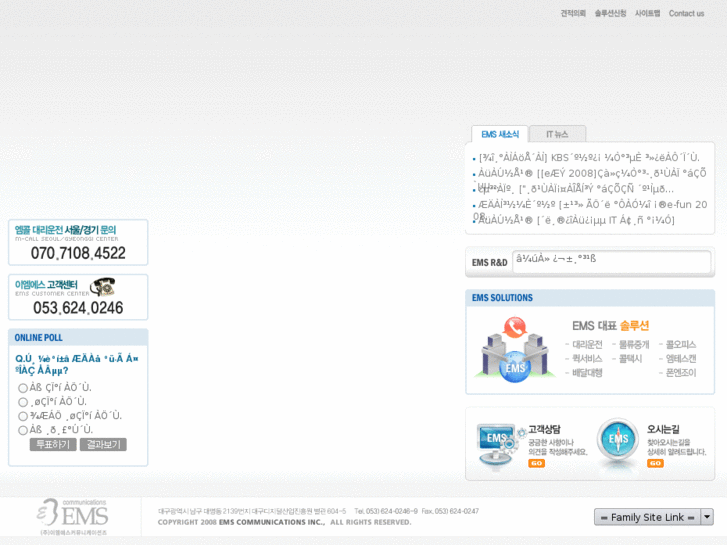The height and width of the screenshot is (545, 727).
Task: Open the 물류중개 solution link
Action: point(634,345)
